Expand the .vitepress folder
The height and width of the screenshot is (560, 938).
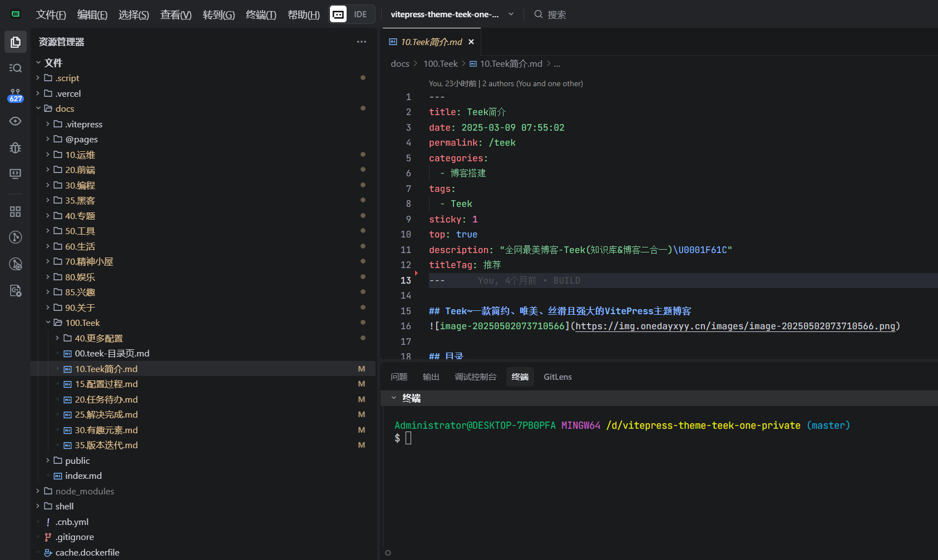(48, 124)
